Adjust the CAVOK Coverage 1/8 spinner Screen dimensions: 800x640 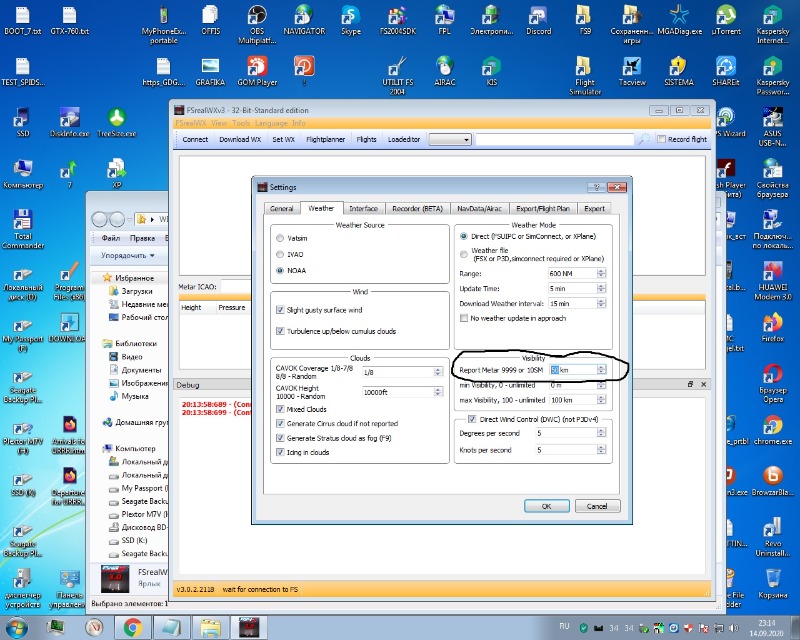pyautogui.click(x=437, y=372)
